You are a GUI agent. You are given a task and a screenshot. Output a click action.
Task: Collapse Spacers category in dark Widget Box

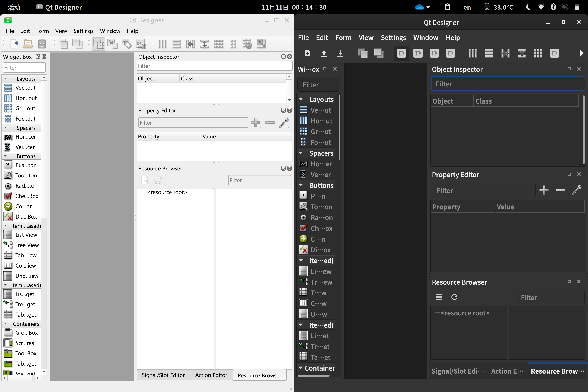click(x=301, y=153)
